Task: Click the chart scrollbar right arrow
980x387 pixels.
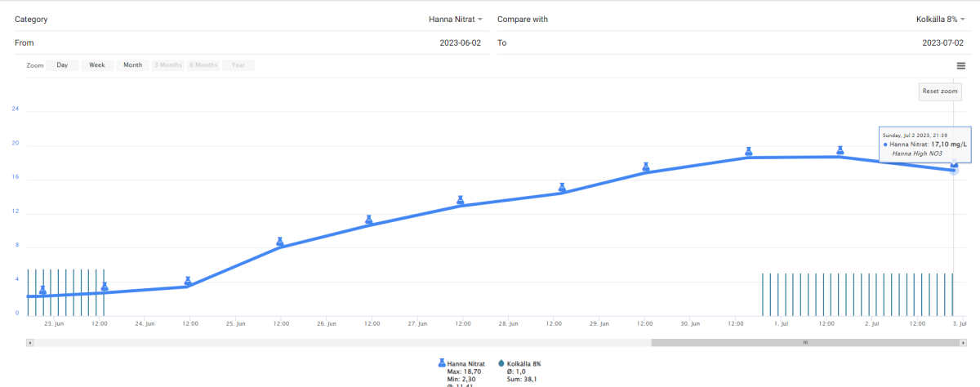Action: [x=962, y=343]
